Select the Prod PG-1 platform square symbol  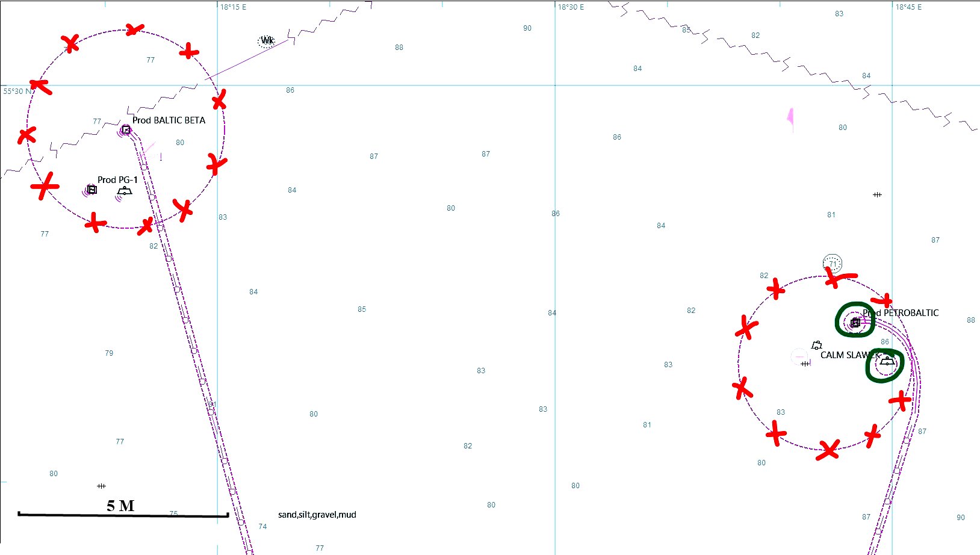point(91,190)
